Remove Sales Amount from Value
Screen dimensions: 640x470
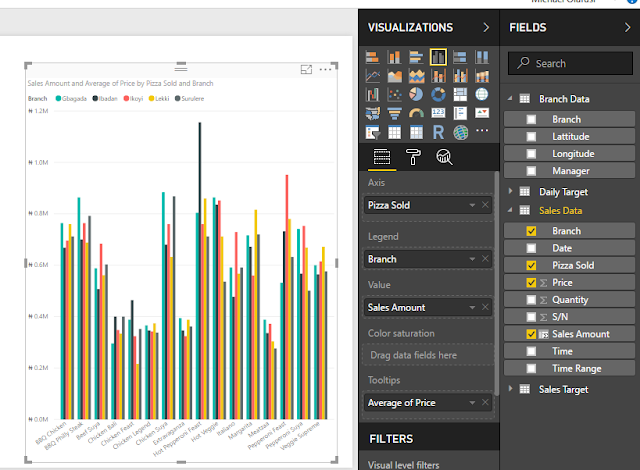pyautogui.click(x=485, y=307)
